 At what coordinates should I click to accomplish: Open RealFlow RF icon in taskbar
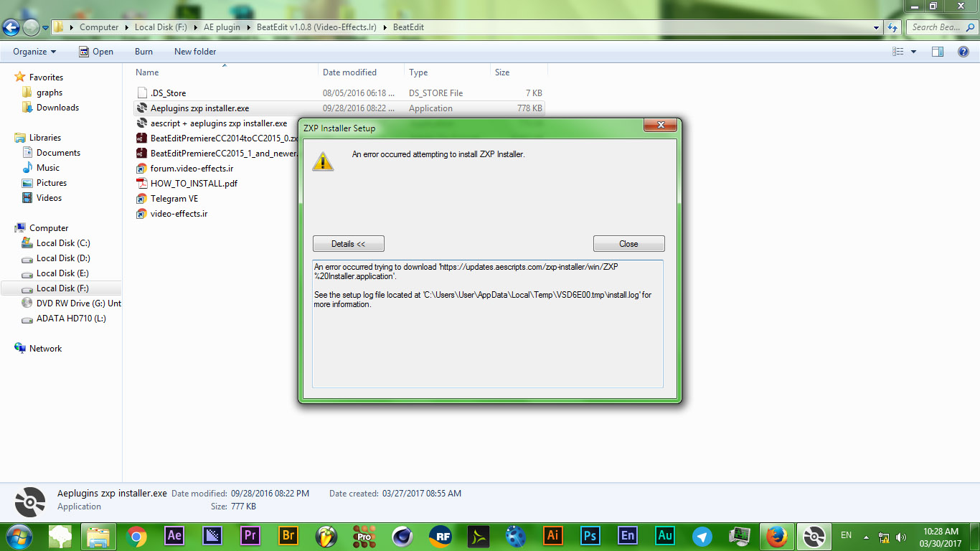(x=440, y=535)
